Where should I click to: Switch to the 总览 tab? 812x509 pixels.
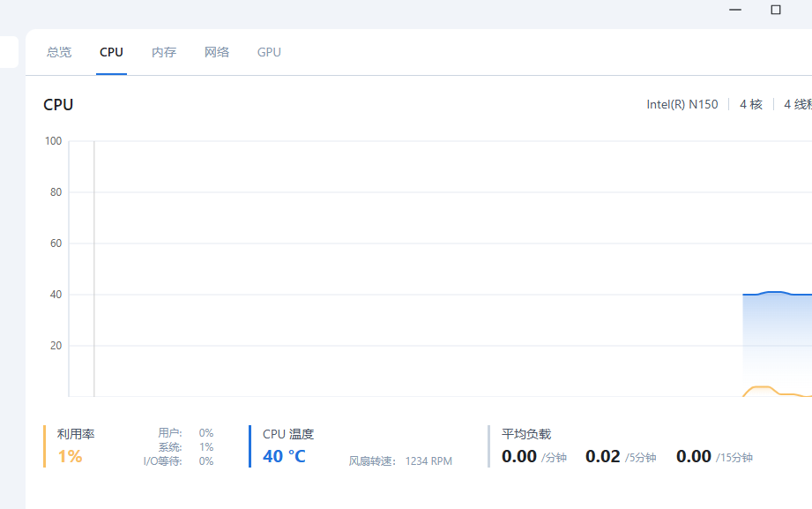point(59,52)
